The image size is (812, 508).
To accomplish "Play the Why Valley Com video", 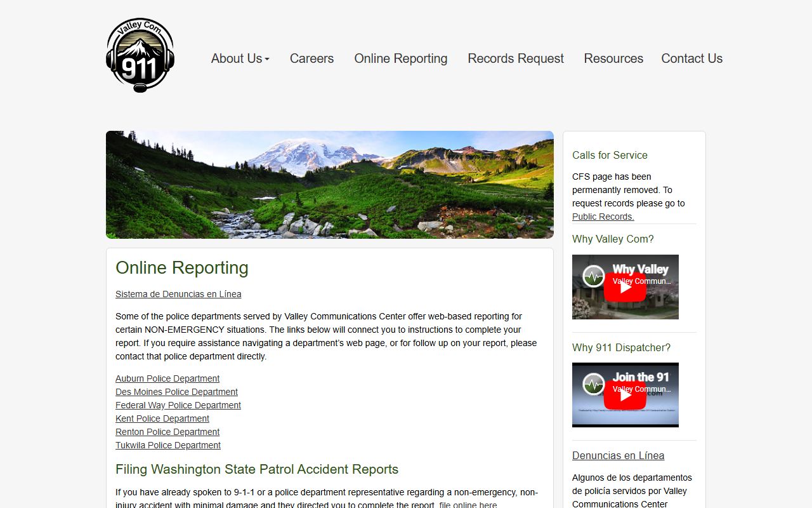I will 625,287.
